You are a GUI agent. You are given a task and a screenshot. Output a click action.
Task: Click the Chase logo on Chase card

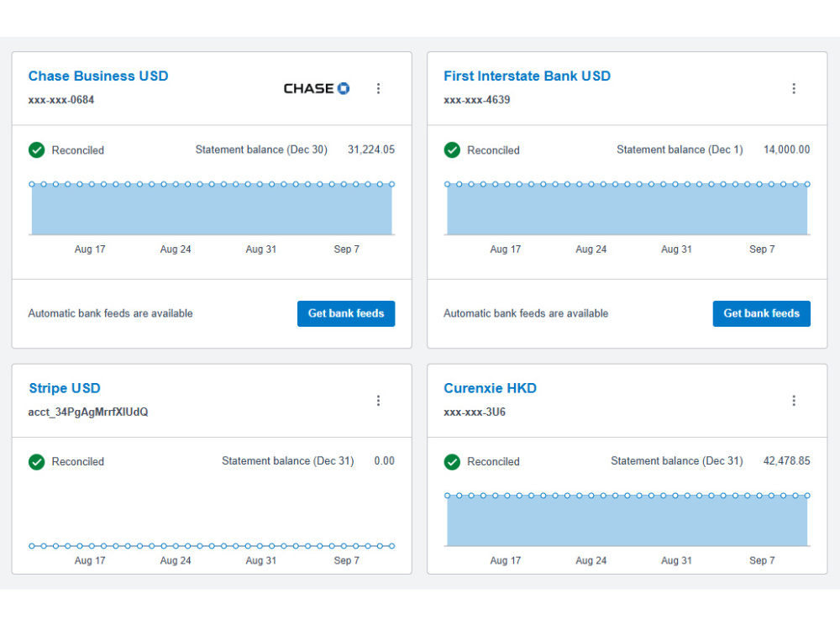(x=316, y=88)
